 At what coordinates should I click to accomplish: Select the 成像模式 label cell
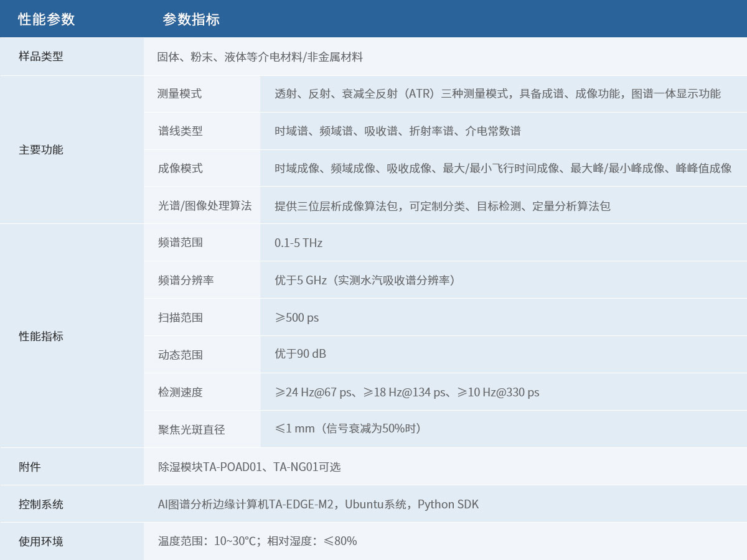[x=180, y=168]
